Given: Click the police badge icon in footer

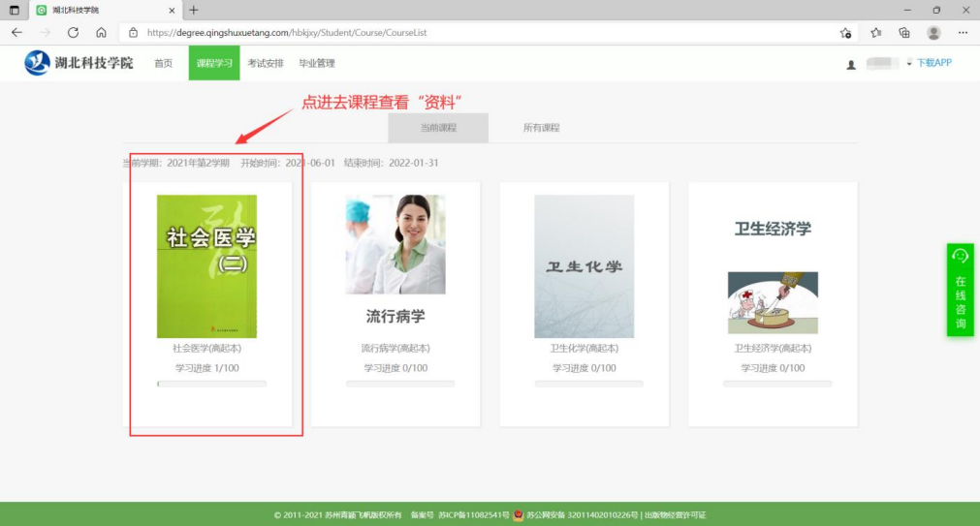Looking at the screenshot, I should click(x=519, y=515).
